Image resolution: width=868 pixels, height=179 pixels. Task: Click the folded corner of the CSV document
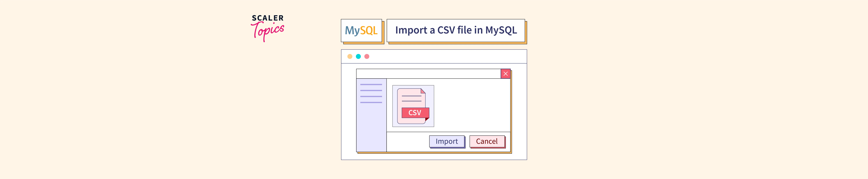(423, 91)
